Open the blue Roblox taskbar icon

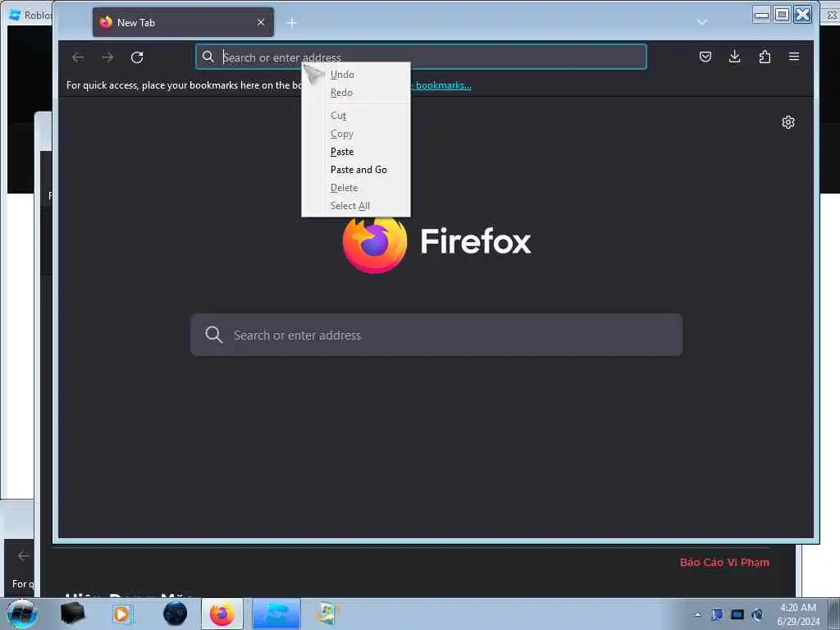click(x=276, y=614)
